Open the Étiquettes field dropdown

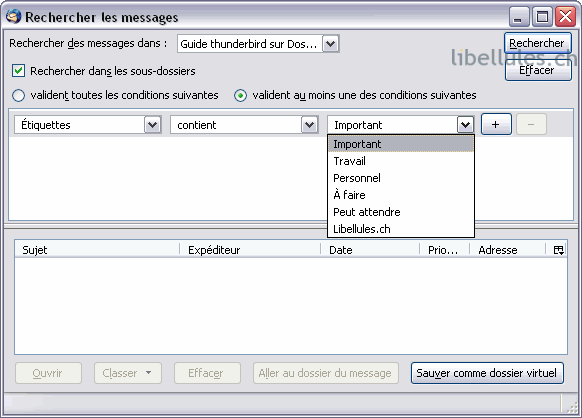click(x=153, y=125)
